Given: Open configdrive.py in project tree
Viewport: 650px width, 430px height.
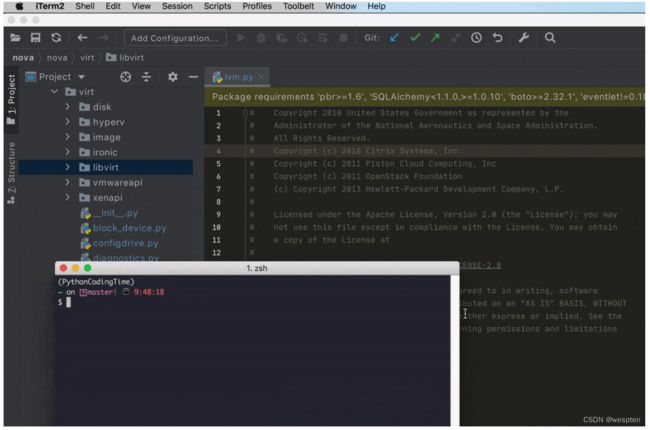Looking at the screenshot, I should [x=119, y=243].
